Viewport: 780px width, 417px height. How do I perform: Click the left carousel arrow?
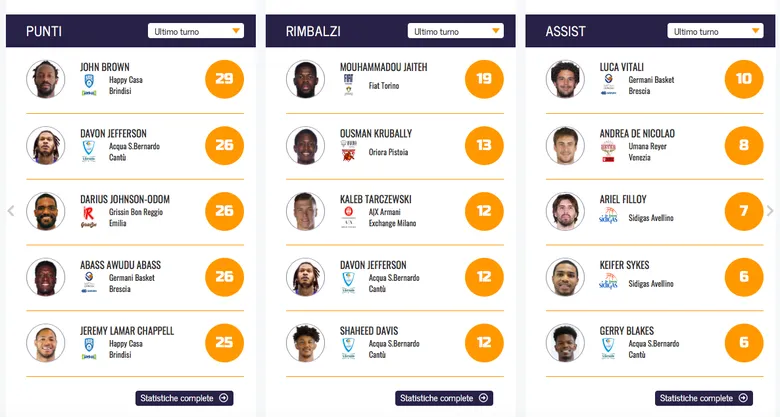point(11,211)
